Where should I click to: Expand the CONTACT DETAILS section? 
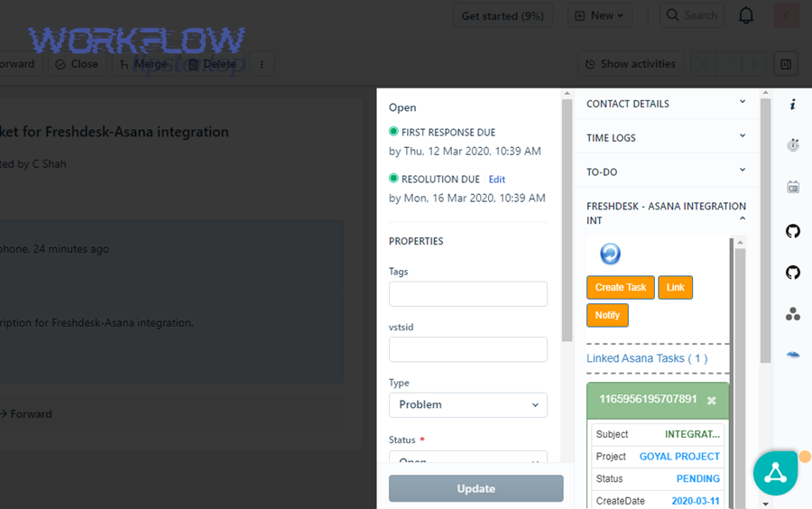coord(667,104)
